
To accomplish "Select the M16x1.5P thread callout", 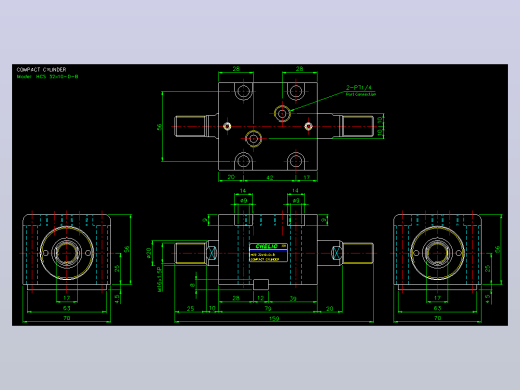I will pyautogui.click(x=159, y=279).
